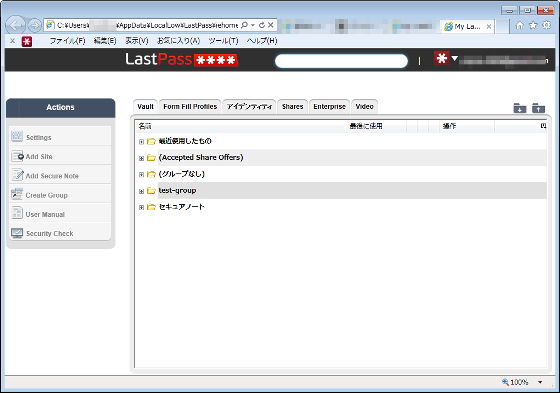560x393 pixels.
Task: Click the LastPass logo
Action: coord(181,59)
